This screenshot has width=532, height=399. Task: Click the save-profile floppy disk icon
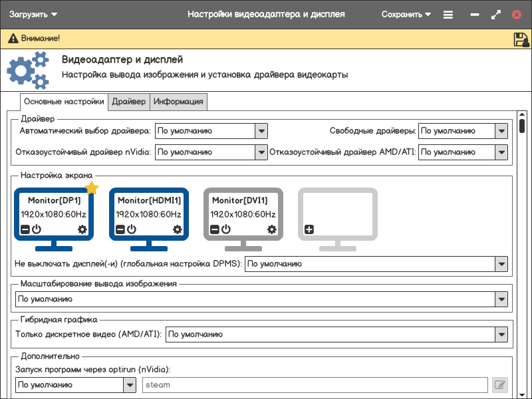point(521,39)
